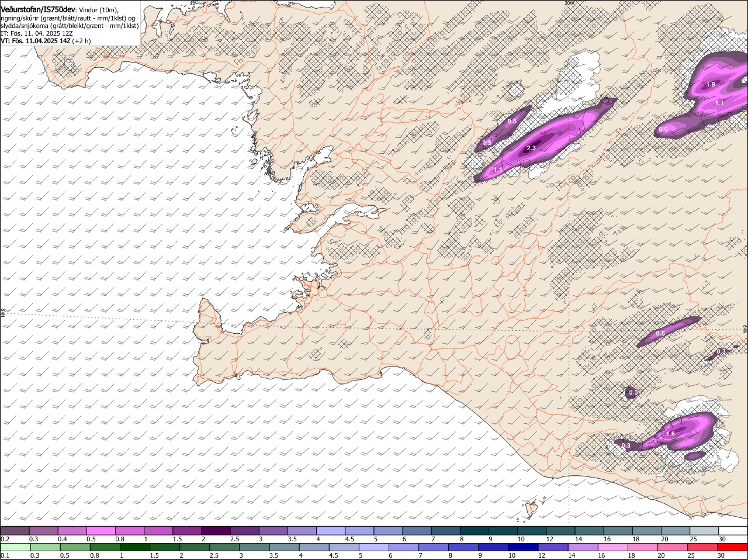748x560 pixels.
Task: Click the 0.4 label under the upper legend
Action: (63, 538)
